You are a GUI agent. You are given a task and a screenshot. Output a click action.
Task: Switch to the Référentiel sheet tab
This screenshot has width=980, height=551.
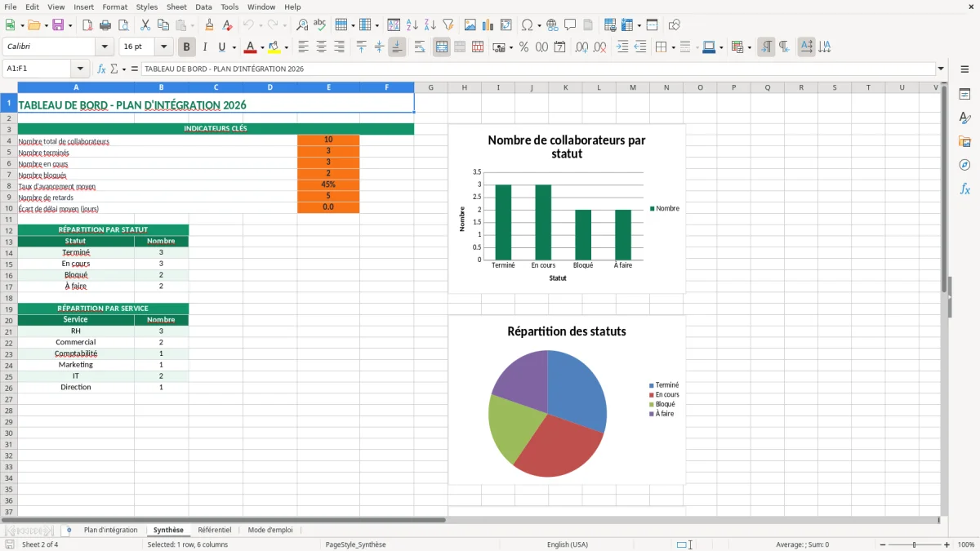coord(215,530)
